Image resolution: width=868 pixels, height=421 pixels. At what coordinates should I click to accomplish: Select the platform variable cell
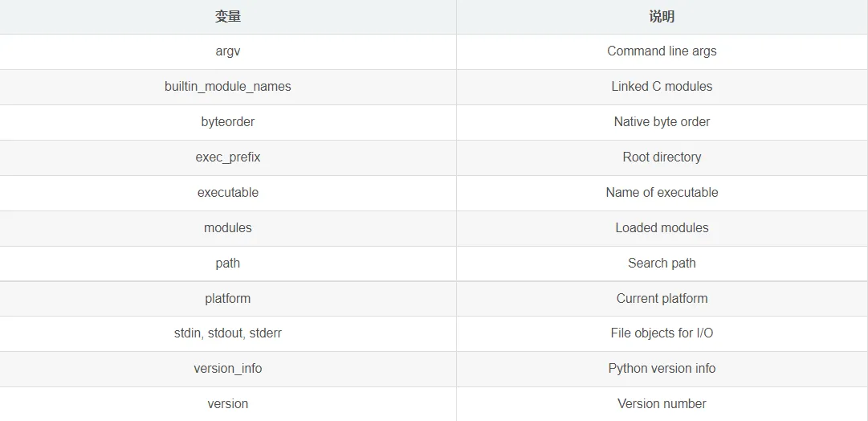(x=228, y=298)
